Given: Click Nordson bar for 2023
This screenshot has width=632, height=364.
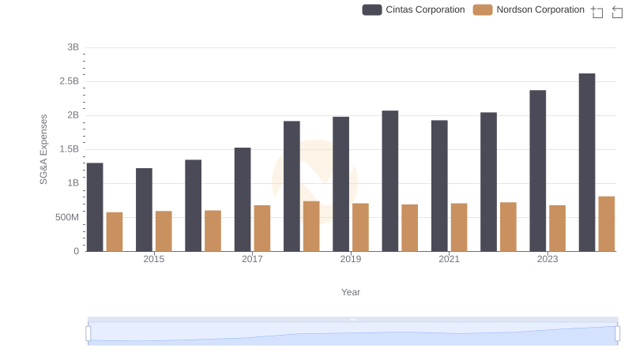Looking at the screenshot, I should pos(558,228).
